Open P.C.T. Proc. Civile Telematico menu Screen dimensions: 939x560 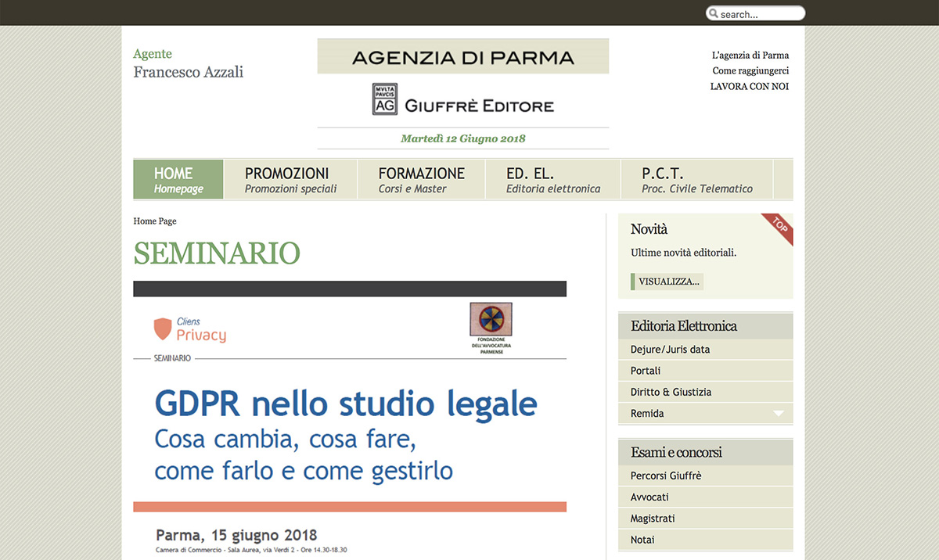[x=696, y=180]
